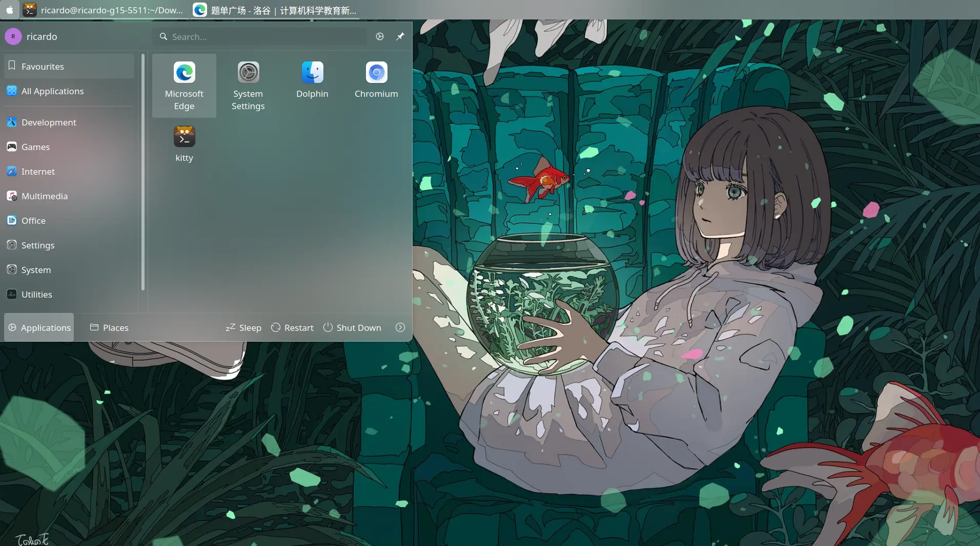Click Shut Down button
Viewport: 980px width, 546px height.
tap(352, 327)
